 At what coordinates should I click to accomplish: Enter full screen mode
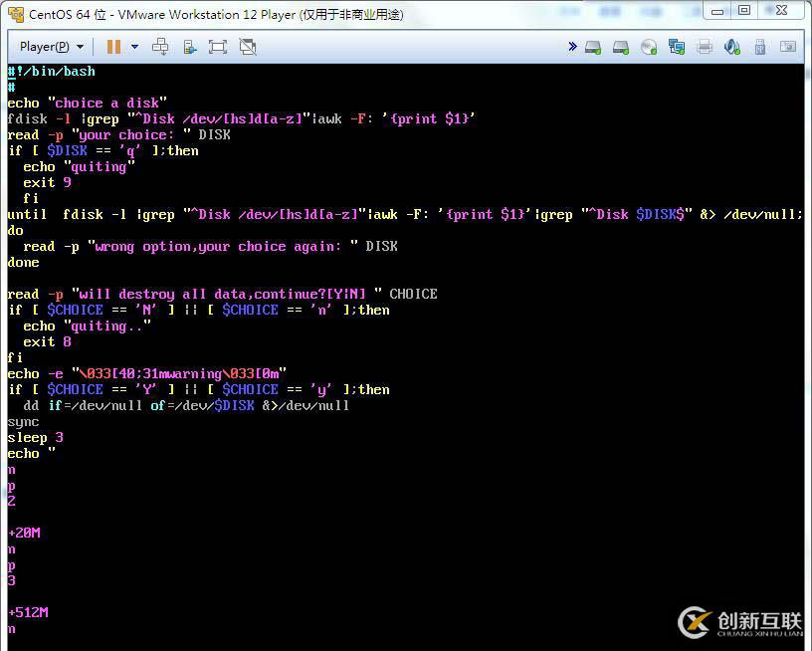218,47
